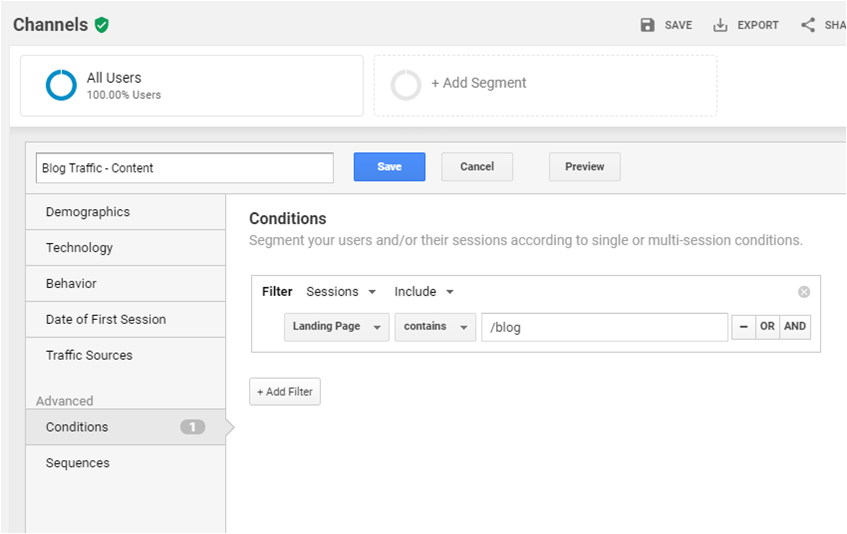Click the Share icon in the header
Screen dimensions: 847x534
point(808,25)
